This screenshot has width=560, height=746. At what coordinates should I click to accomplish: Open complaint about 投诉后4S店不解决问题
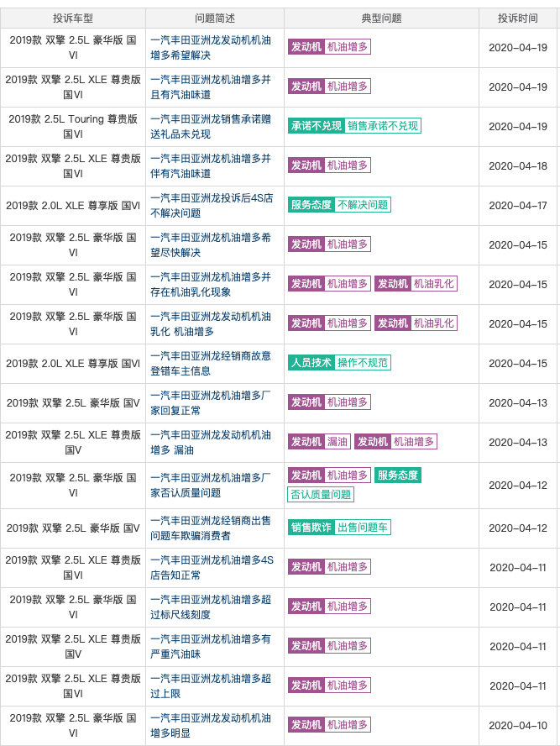click(x=212, y=206)
